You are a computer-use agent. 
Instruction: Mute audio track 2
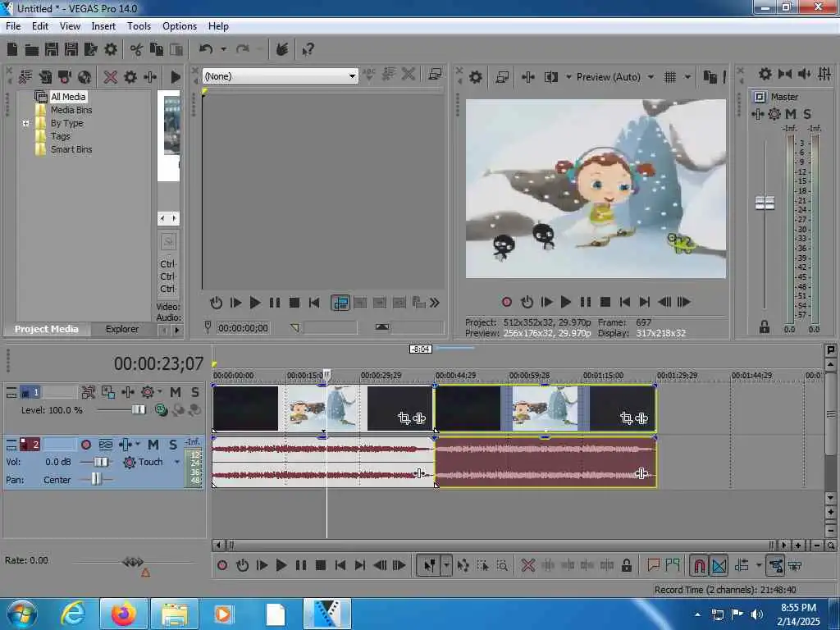(x=153, y=445)
